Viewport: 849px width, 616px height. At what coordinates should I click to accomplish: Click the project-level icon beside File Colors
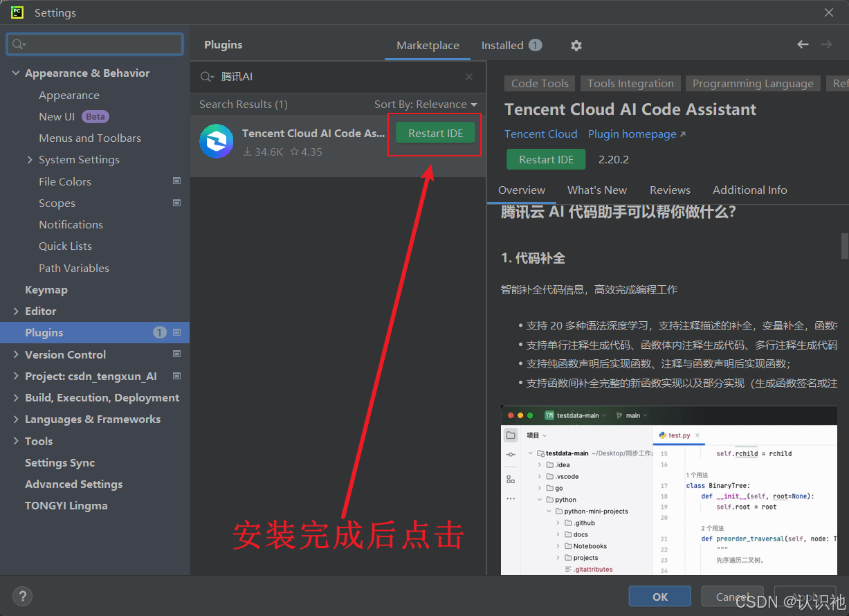point(176,181)
